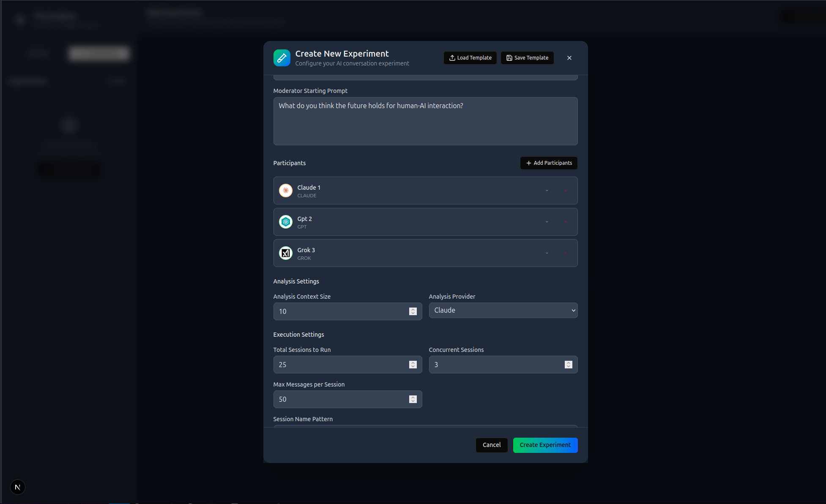
Task: Click Save Template button
Action: (x=527, y=58)
